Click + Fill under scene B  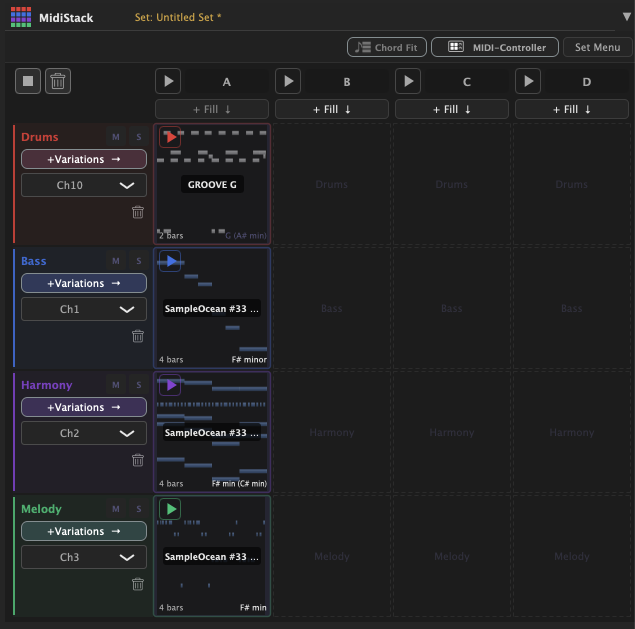(332, 109)
